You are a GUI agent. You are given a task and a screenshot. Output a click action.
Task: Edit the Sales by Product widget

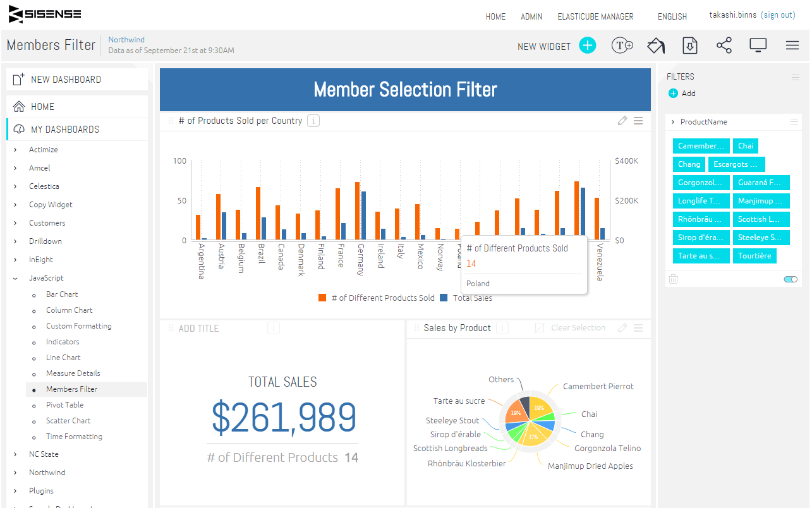click(x=622, y=328)
